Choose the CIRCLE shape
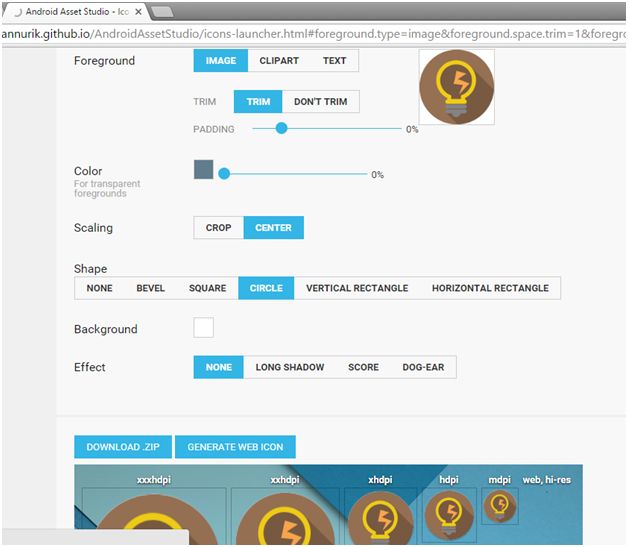 (266, 288)
